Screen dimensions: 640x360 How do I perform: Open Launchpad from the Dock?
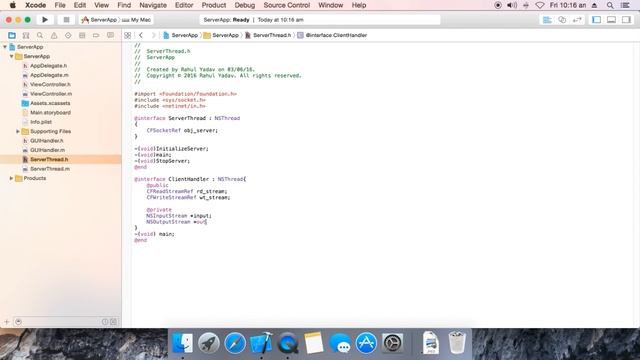pyautogui.click(x=209, y=343)
